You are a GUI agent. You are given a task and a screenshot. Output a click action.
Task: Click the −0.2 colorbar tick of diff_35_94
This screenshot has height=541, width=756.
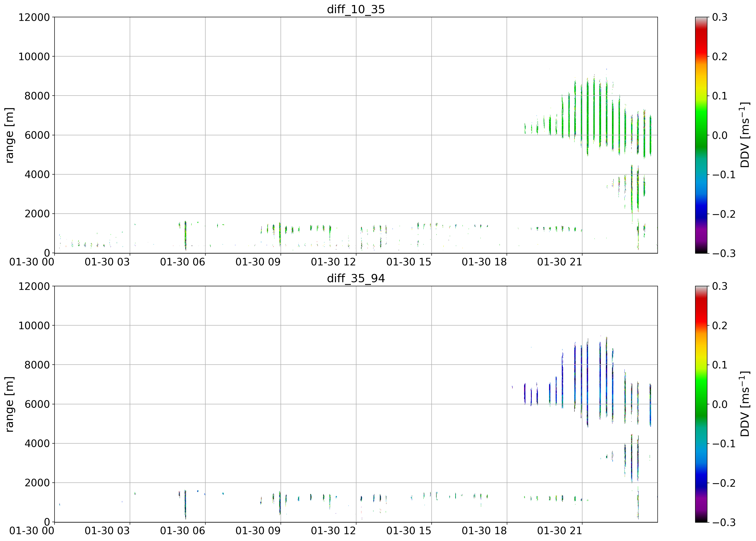pos(724,483)
